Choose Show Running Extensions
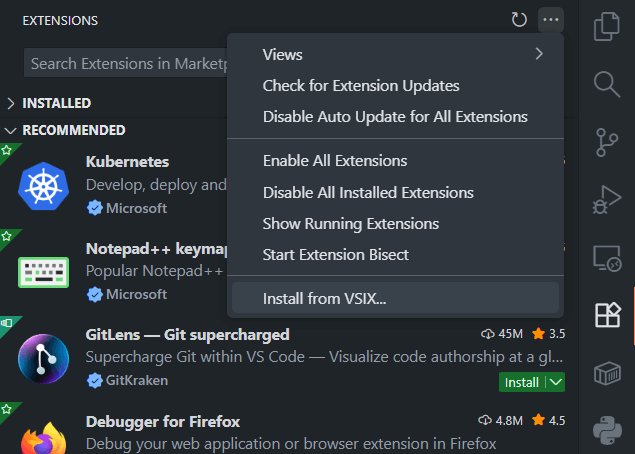The image size is (635, 454). [395, 224]
